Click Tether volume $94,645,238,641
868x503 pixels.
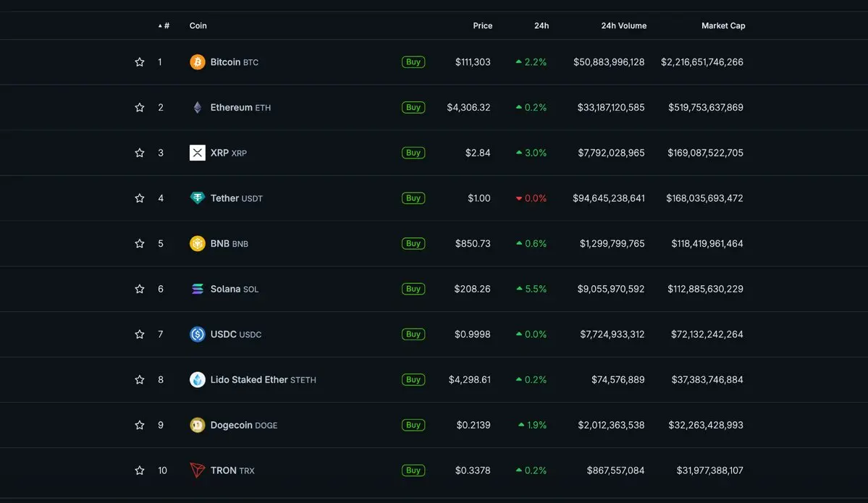608,198
